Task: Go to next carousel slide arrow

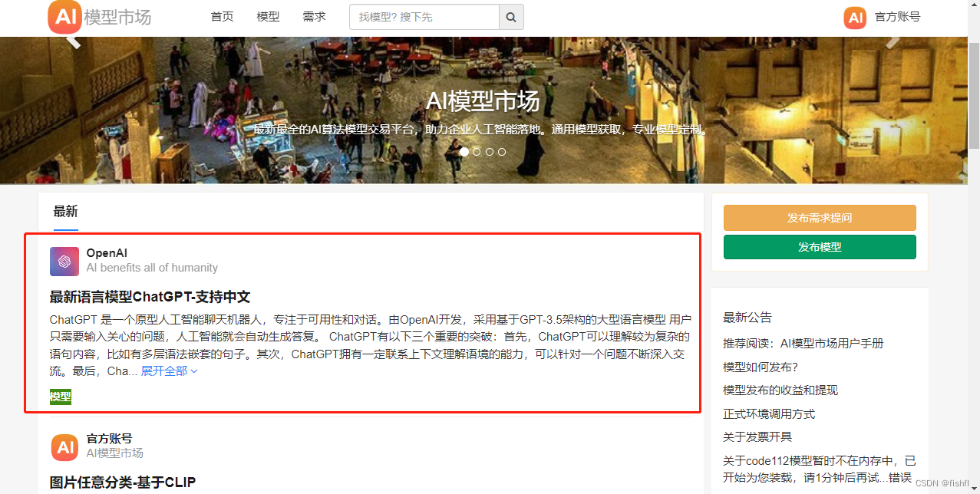Action: (893, 41)
